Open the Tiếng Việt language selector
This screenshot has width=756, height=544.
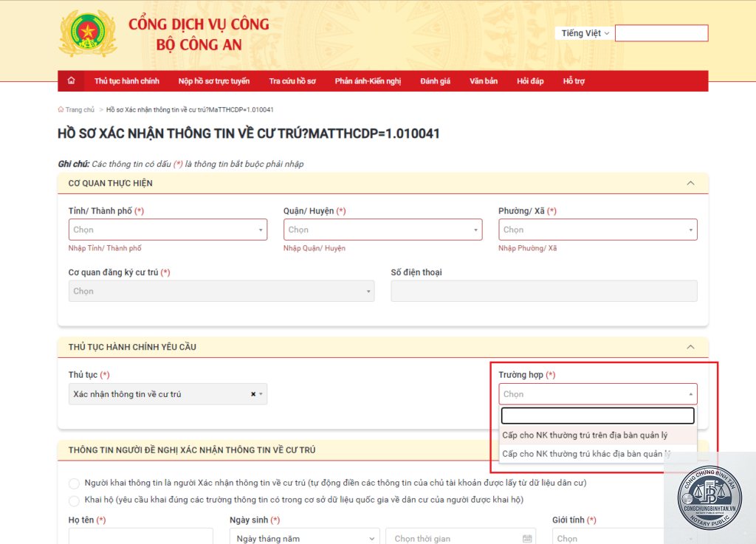pyautogui.click(x=585, y=33)
